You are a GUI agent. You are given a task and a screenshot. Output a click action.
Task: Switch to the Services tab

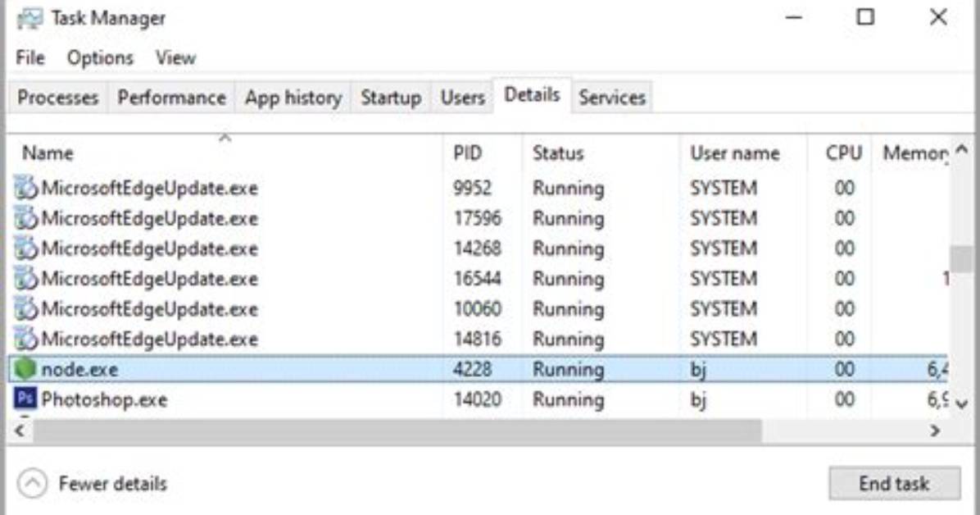tap(612, 98)
